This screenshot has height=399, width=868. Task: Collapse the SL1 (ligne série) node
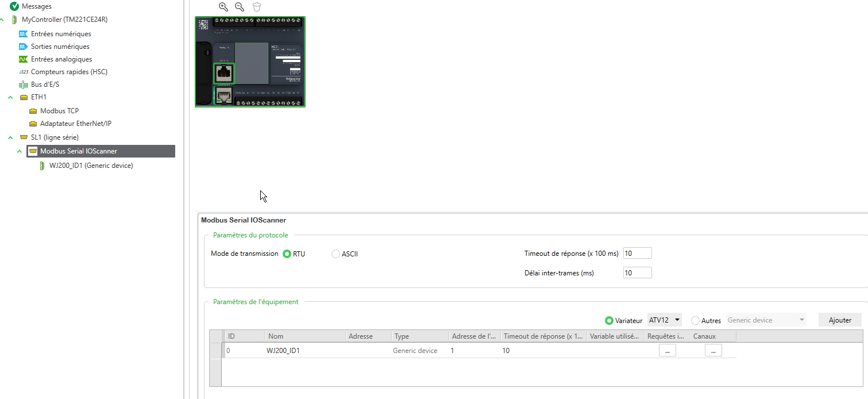tap(10, 137)
